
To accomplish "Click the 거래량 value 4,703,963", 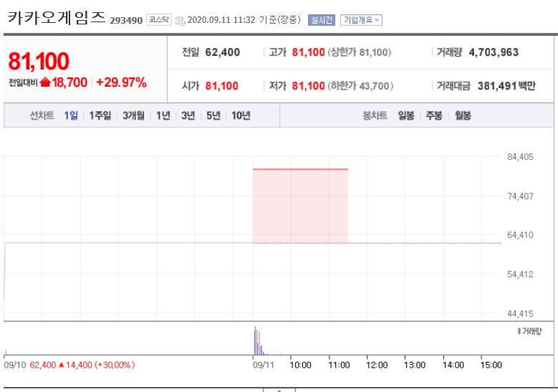I will click(494, 52).
